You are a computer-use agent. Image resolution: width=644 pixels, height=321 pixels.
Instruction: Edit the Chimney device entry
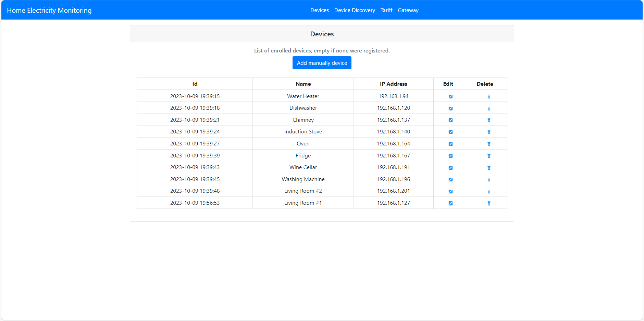[x=450, y=120]
